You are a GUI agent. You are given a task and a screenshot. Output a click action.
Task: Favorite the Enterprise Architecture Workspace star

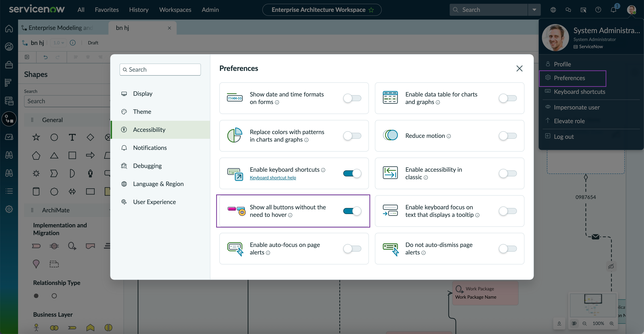tap(371, 10)
